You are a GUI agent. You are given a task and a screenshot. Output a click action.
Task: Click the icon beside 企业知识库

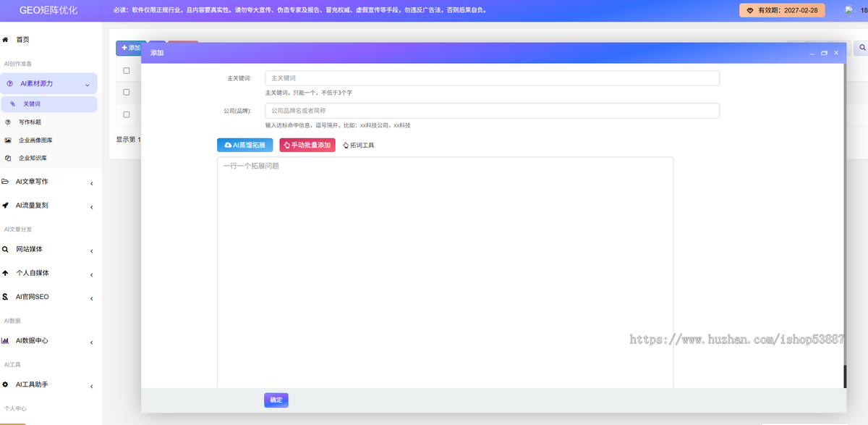[8, 158]
